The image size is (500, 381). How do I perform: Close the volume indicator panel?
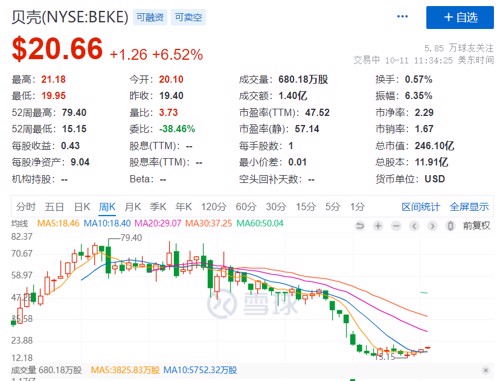tap(486, 370)
